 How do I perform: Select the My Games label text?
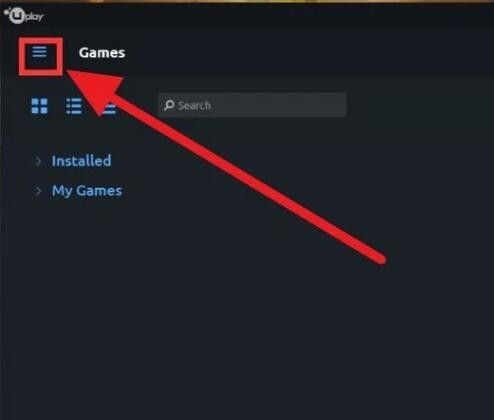[87, 191]
